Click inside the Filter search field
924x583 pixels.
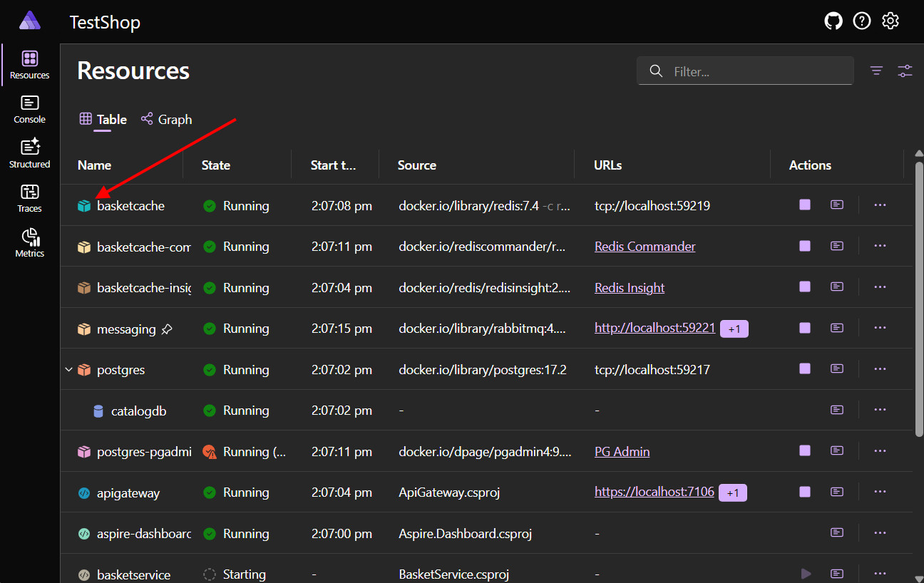pyautogui.click(x=745, y=71)
